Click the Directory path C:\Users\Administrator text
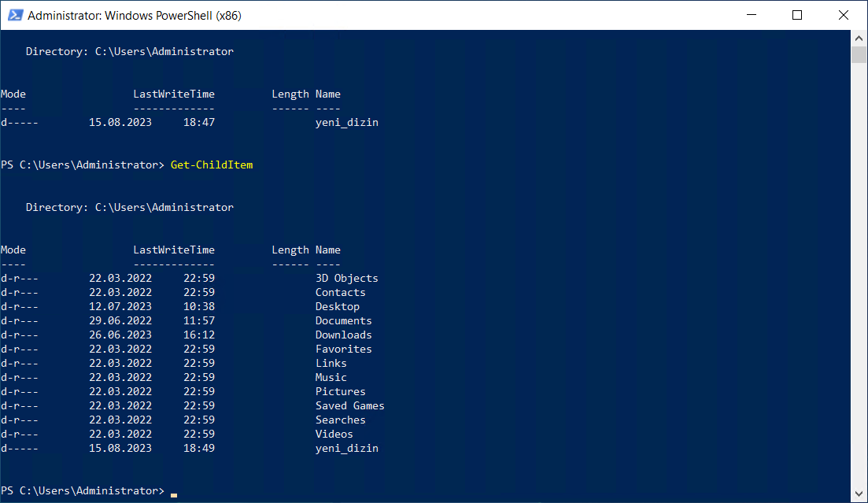The image size is (868, 503). 129,207
